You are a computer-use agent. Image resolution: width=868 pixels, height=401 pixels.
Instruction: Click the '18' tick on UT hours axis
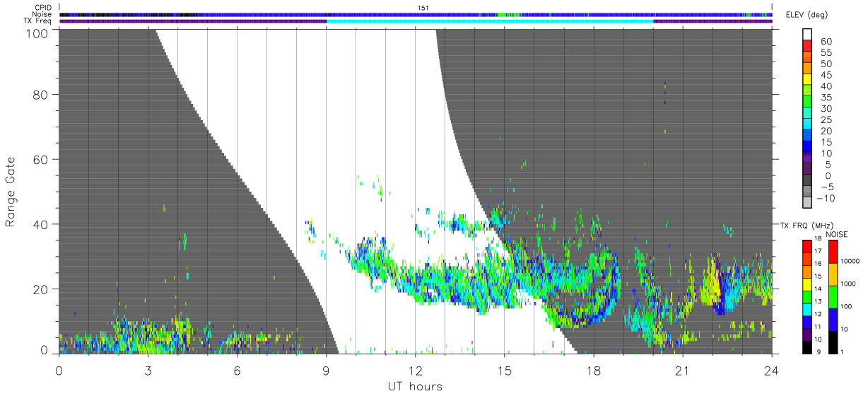point(593,371)
